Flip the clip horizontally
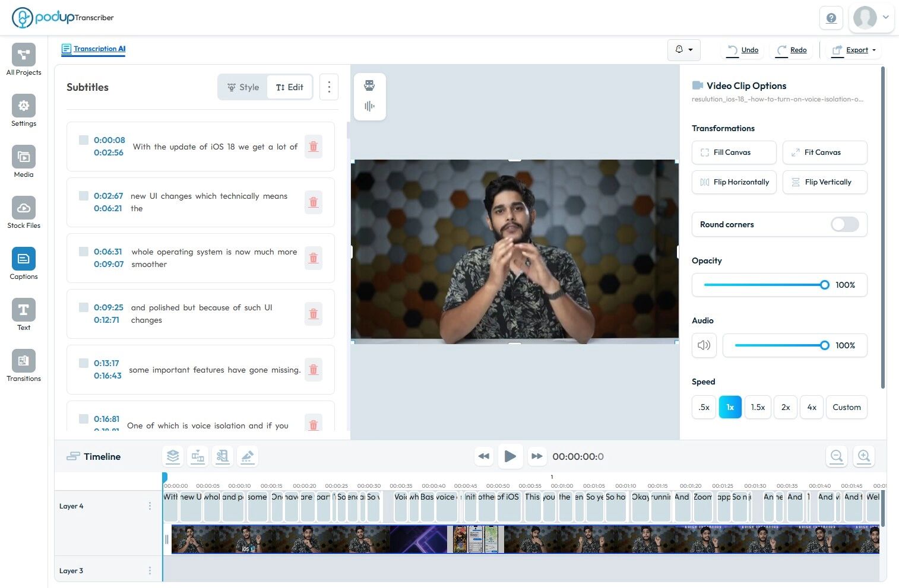This screenshot has height=588, width=899. click(x=734, y=182)
